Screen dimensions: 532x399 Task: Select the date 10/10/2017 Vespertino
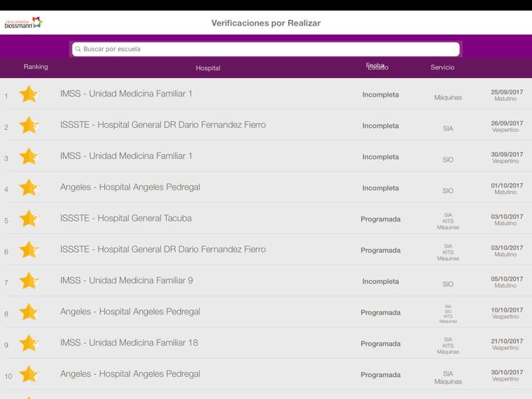coord(507,313)
